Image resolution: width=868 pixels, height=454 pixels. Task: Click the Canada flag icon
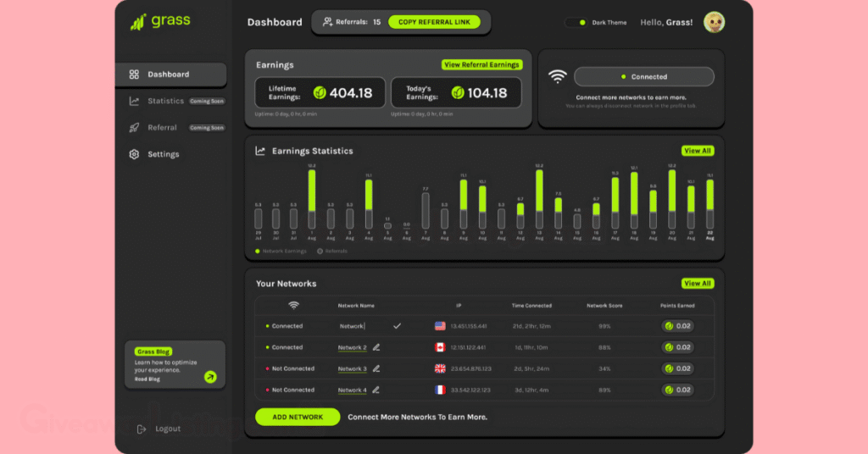(440, 347)
